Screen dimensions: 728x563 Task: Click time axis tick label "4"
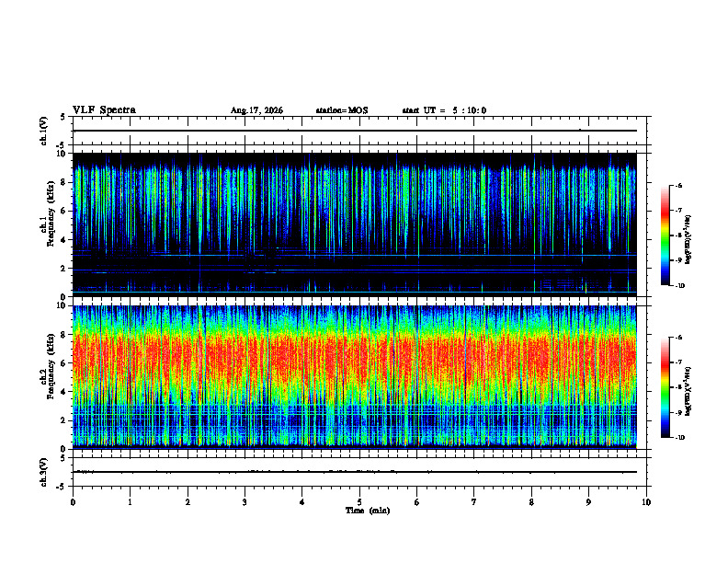point(302,502)
